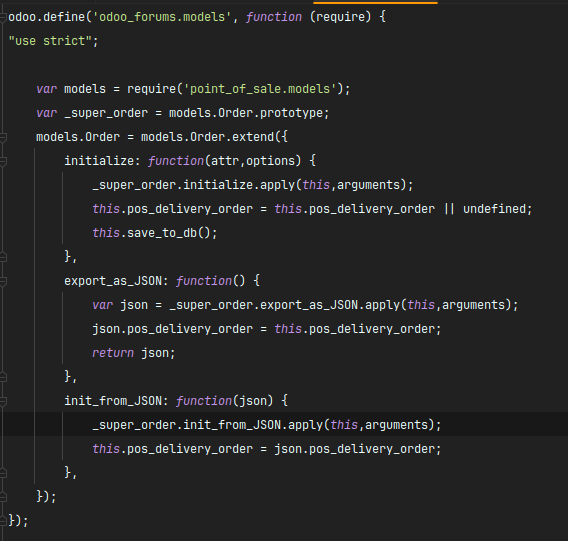
Task: Collapse the models.Order.extend block fold marker
Action: 3,137
